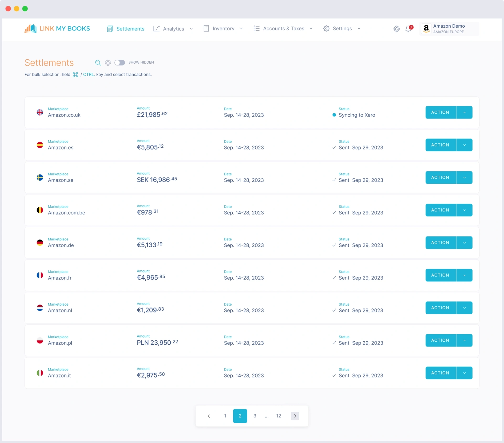Click the Amazon logo account icon

point(426,28)
